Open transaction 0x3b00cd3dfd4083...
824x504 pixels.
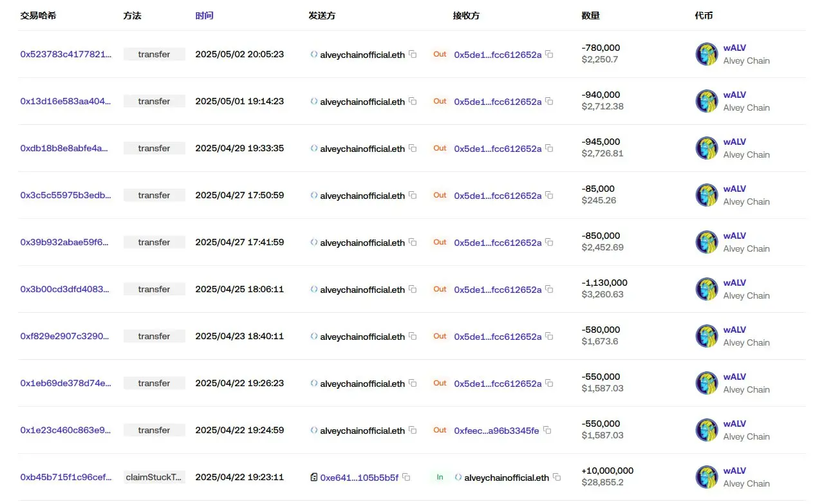click(x=65, y=290)
